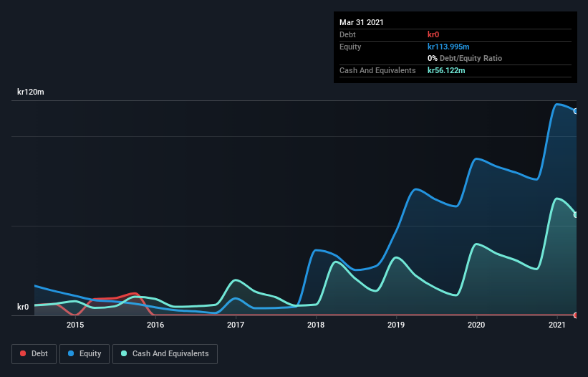The image size is (588, 377).
Task: Click the kr56.122m cash value
Action: 446,70
